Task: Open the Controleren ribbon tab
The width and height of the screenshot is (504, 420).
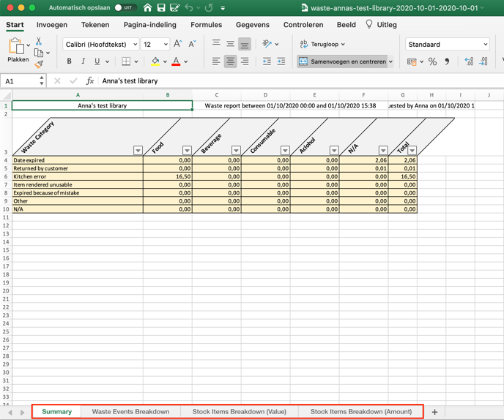Action: 303,25
